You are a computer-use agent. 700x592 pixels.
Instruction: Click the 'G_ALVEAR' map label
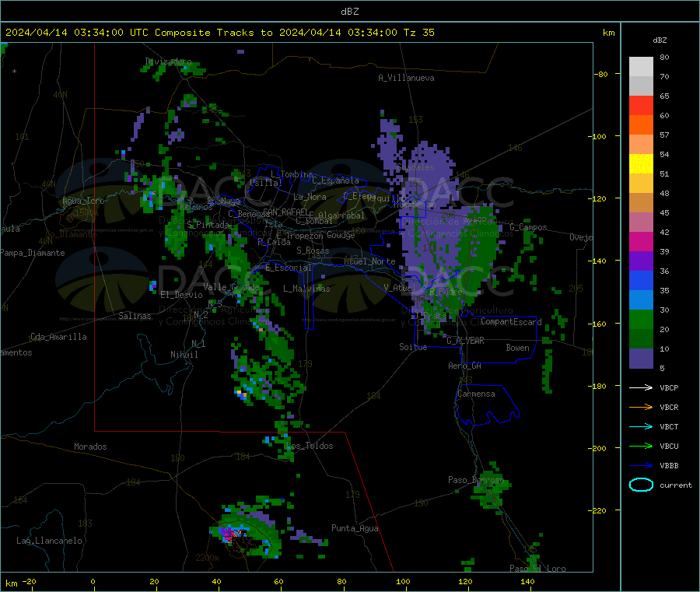point(465,341)
